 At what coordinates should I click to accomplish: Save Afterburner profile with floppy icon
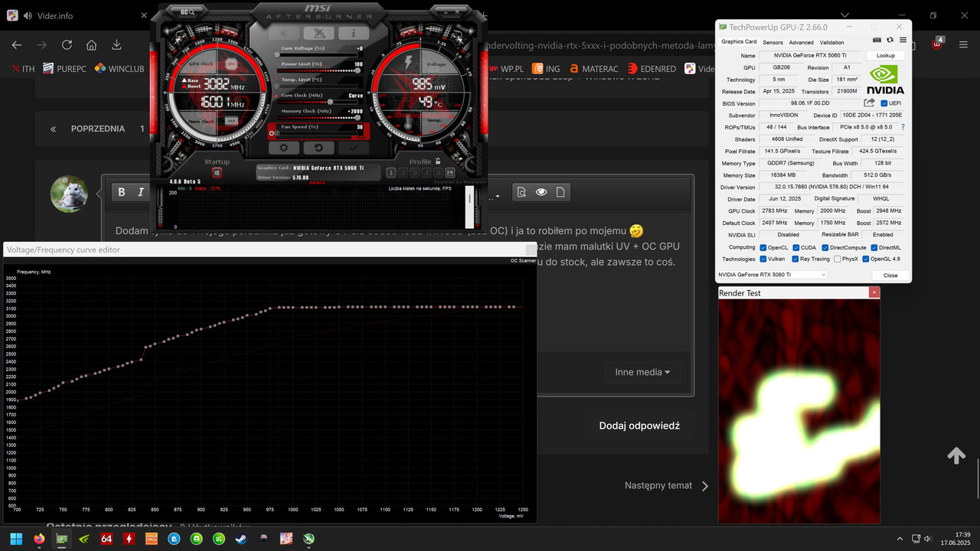[x=450, y=173]
